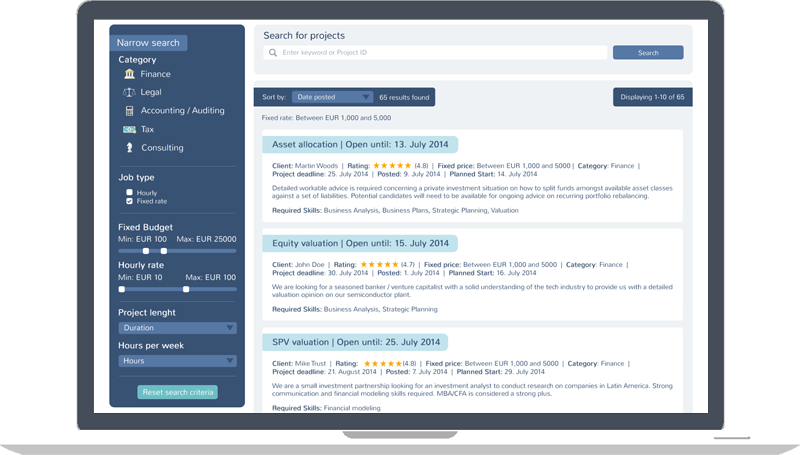Open the Date posted sort dropdown
The height and width of the screenshot is (455, 800).
pos(332,97)
